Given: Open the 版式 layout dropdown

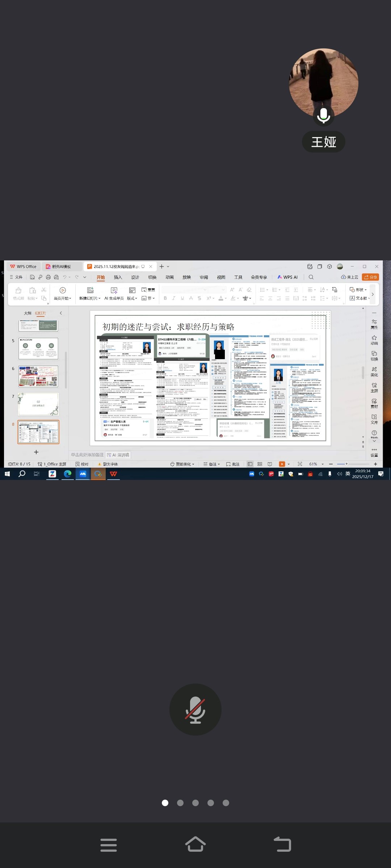Looking at the screenshot, I should coord(132,298).
